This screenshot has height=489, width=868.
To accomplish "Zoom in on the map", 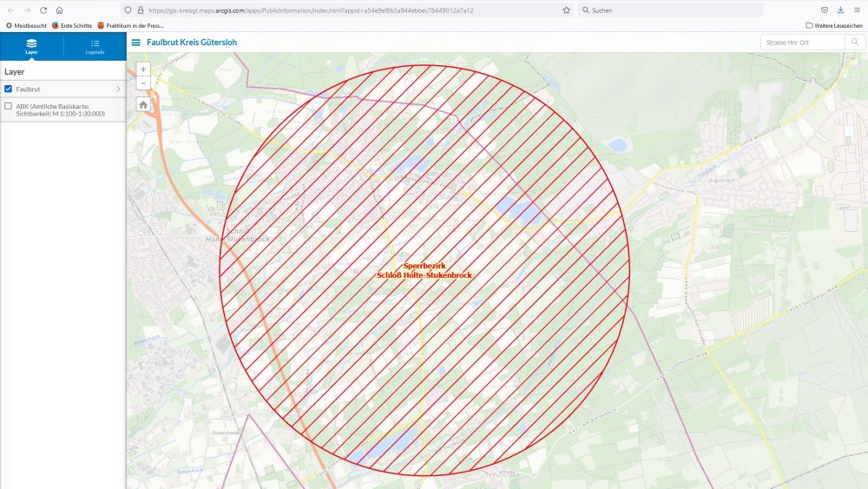I will point(143,69).
